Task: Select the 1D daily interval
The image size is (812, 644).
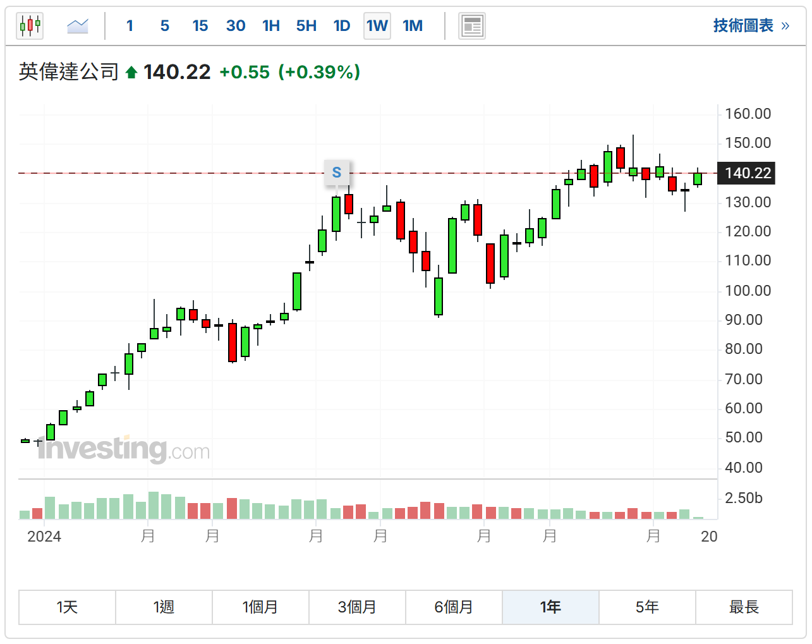Action: 342,26
